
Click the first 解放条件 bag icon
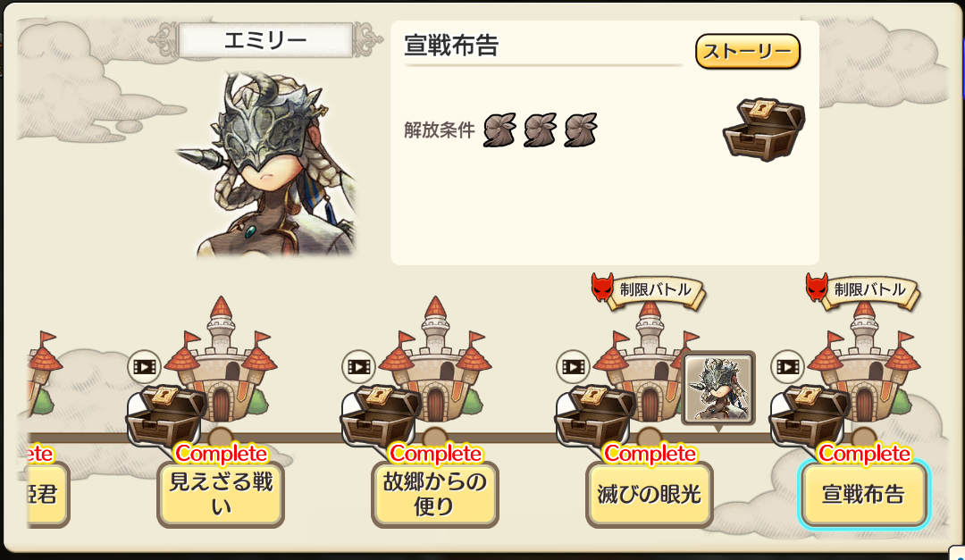(x=499, y=130)
